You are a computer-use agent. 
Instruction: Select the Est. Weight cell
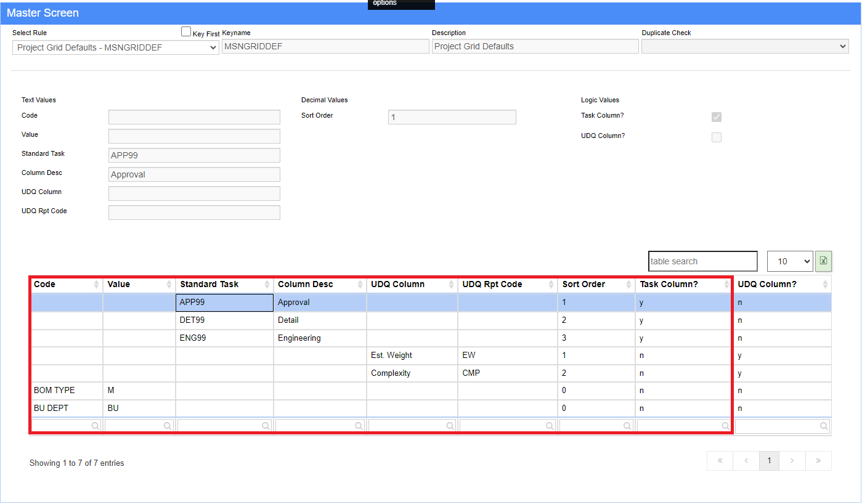[x=412, y=356]
